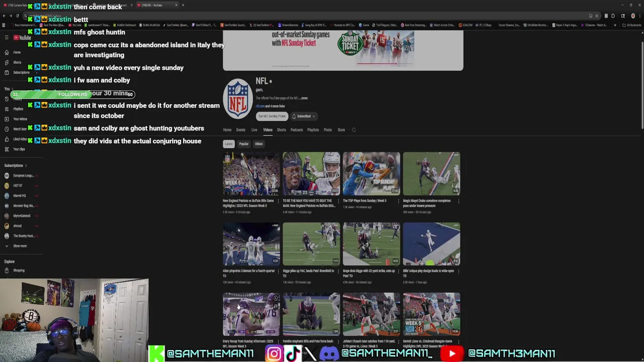
Task: Click the NFL Sunday Ticket banner ad
Action: click(343, 49)
